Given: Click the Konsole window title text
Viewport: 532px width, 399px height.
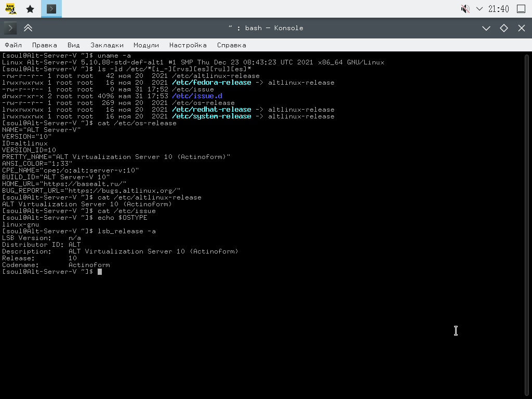Looking at the screenshot, I should [x=266, y=28].
